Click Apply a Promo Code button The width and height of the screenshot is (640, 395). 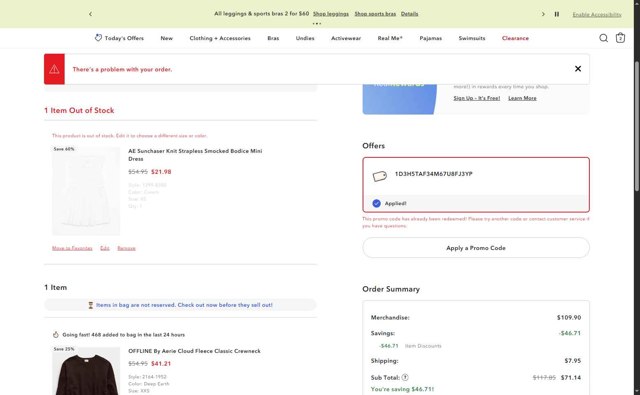click(476, 248)
